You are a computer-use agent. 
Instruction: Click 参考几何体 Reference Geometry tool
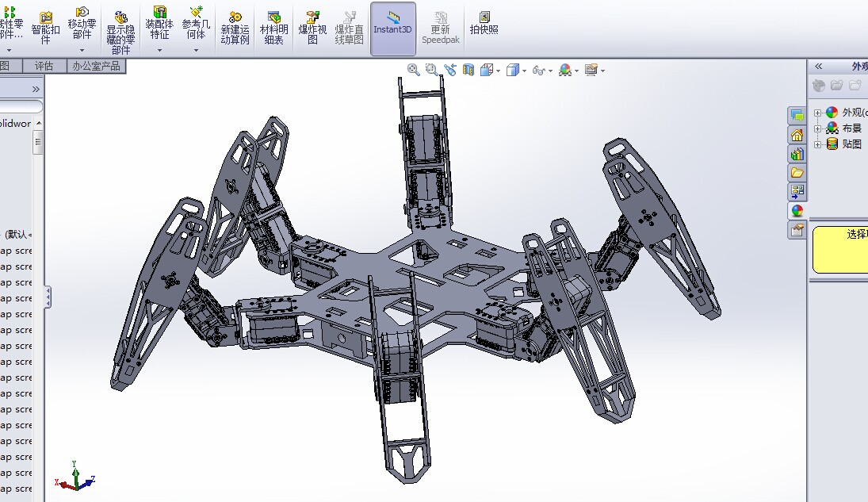click(196, 23)
